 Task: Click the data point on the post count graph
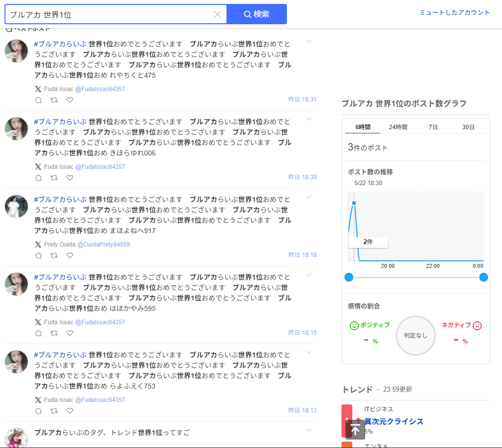point(354,203)
